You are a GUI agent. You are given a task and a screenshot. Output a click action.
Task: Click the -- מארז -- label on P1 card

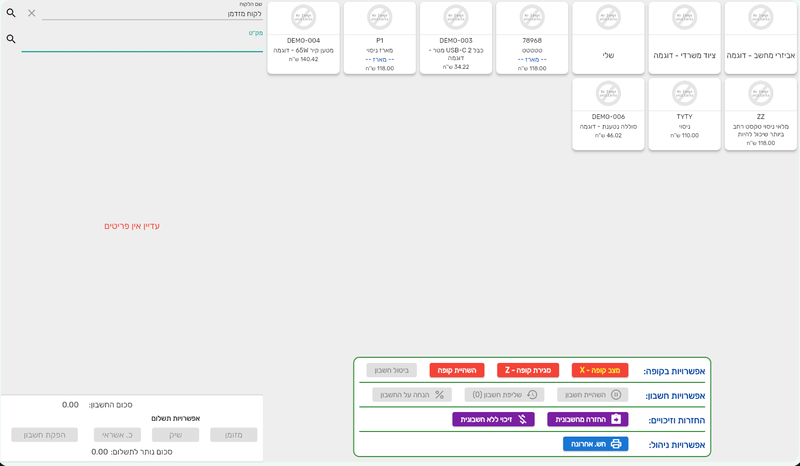click(x=380, y=60)
